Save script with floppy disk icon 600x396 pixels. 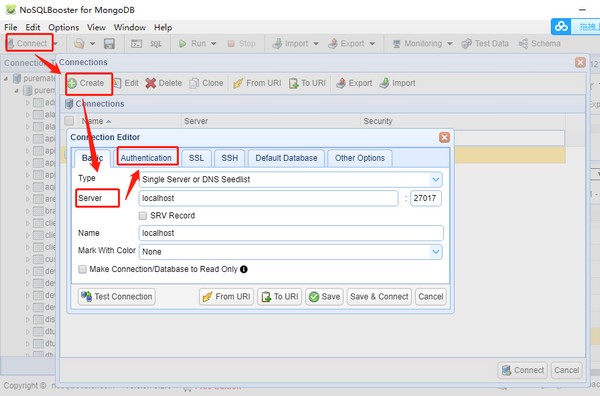[109, 44]
